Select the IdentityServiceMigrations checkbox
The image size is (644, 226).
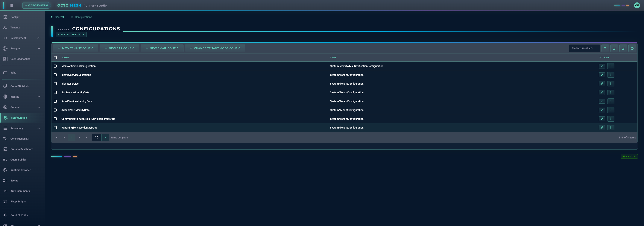pos(55,75)
